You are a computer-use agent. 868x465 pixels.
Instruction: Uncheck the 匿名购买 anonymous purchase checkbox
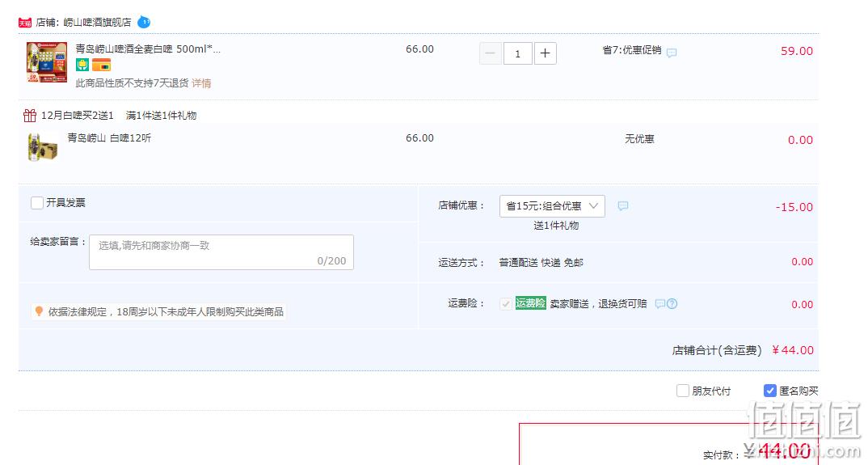769,391
